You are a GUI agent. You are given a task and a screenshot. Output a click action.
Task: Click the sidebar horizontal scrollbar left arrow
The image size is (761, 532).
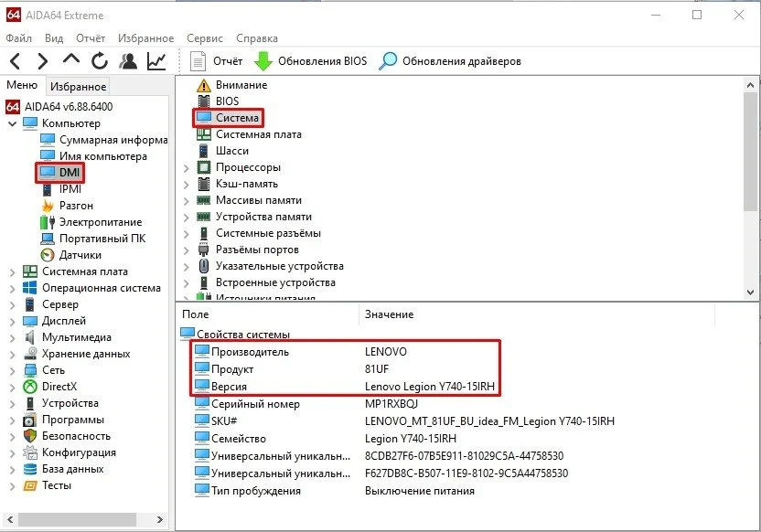pos(10,519)
